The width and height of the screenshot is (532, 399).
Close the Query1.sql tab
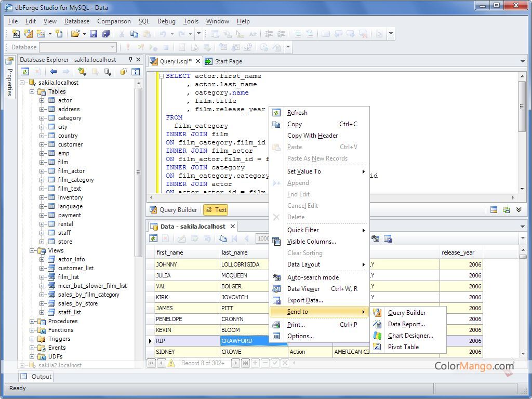198,61
